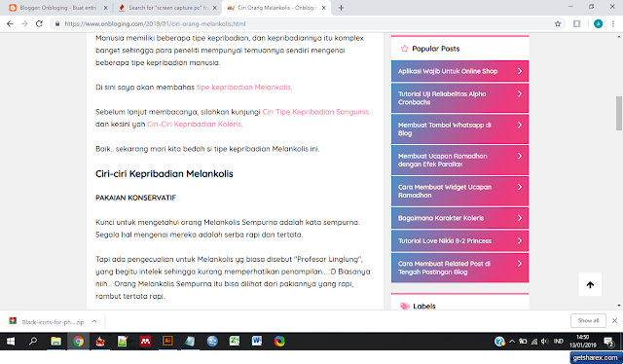Reload the current page

(39, 23)
